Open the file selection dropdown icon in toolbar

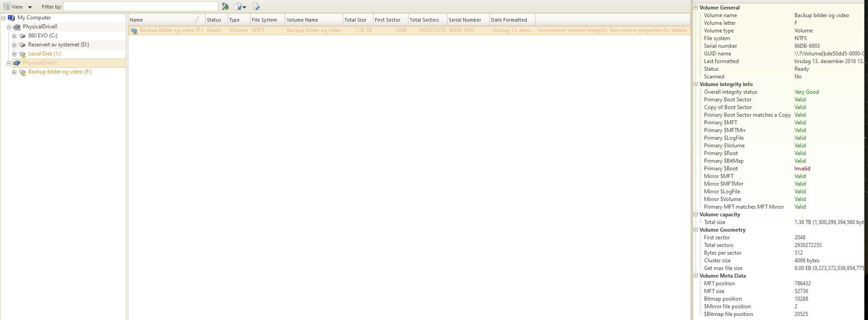[241, 7]
